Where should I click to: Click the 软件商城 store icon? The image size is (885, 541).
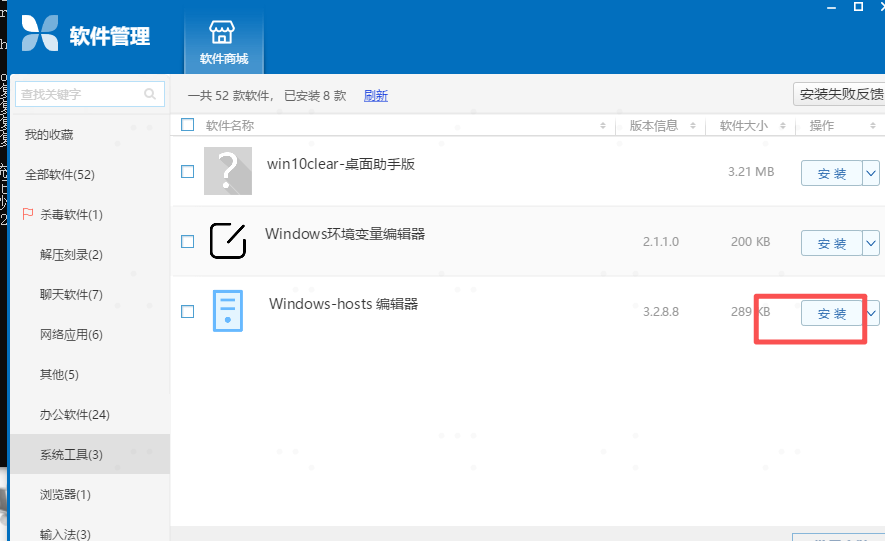[x=223, y=31]
